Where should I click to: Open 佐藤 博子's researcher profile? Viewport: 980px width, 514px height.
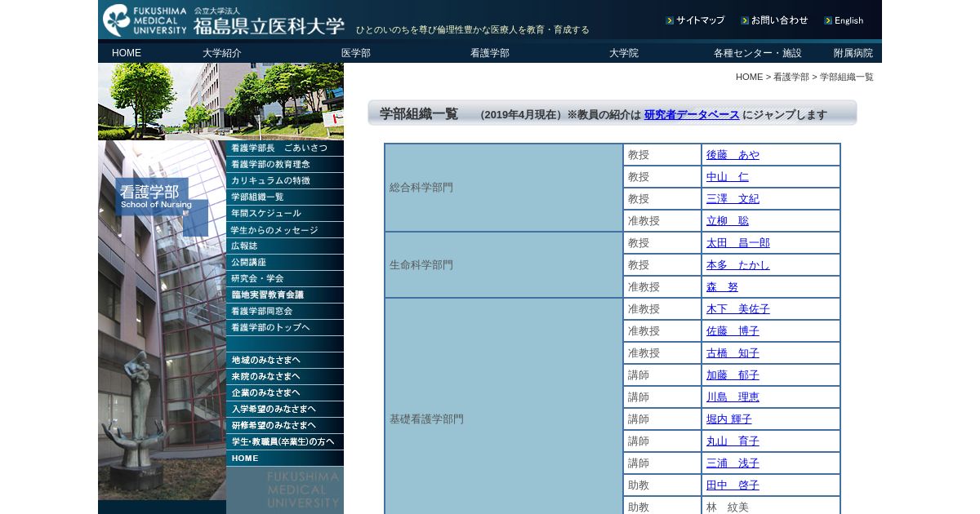733,331
